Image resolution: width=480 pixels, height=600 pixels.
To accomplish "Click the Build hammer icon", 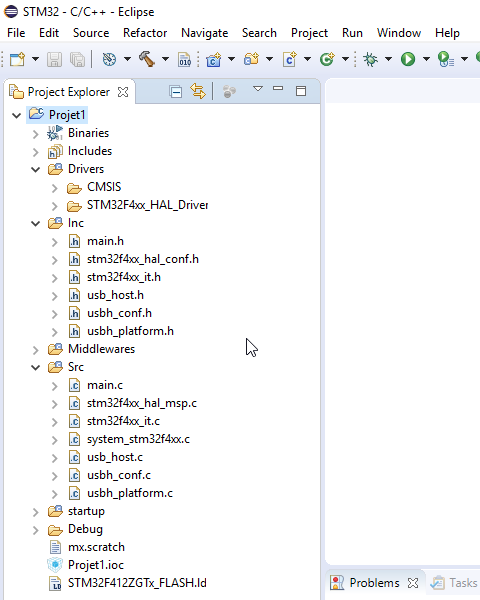I will [x=147, y=59].
